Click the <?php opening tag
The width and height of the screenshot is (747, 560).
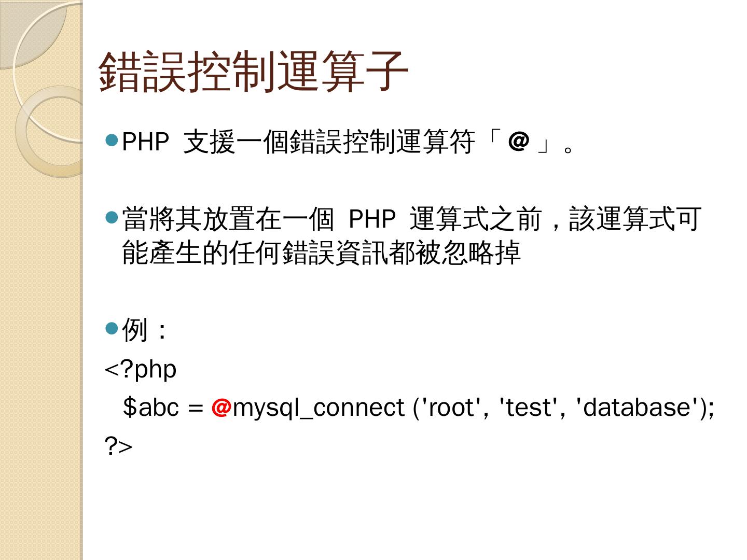point(141,370)
